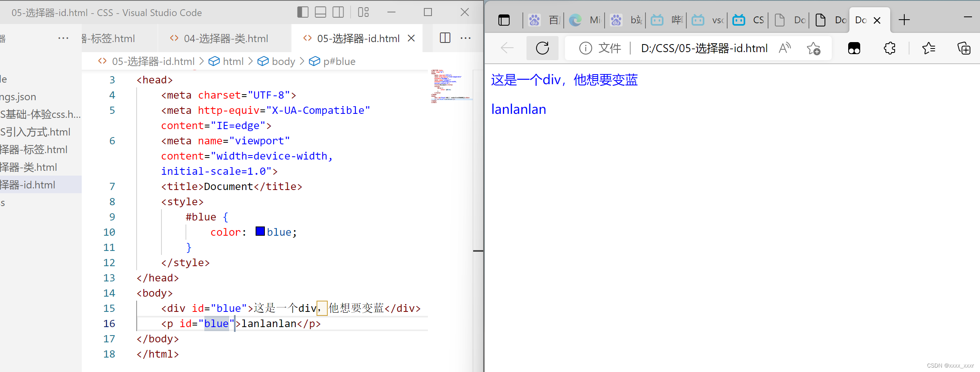Toggle bottom panel in VS Code title bar
The width and height of the screenshot is (980, 372).
point(321,12)
